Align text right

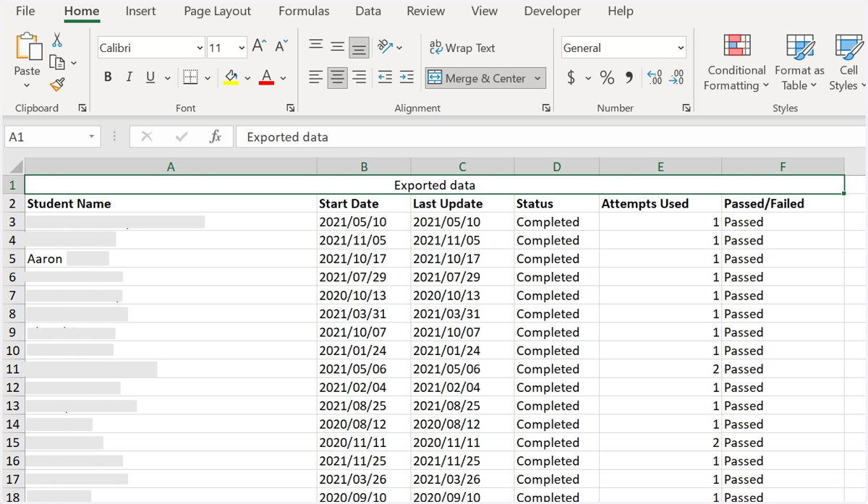[x=359, y=77]
